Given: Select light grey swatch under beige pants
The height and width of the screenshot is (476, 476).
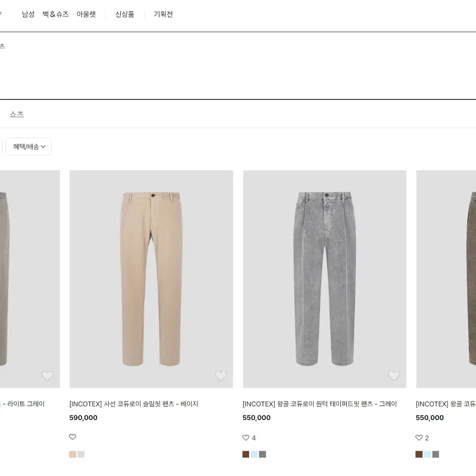Looking at the screenshot, I should coord(81,454).
